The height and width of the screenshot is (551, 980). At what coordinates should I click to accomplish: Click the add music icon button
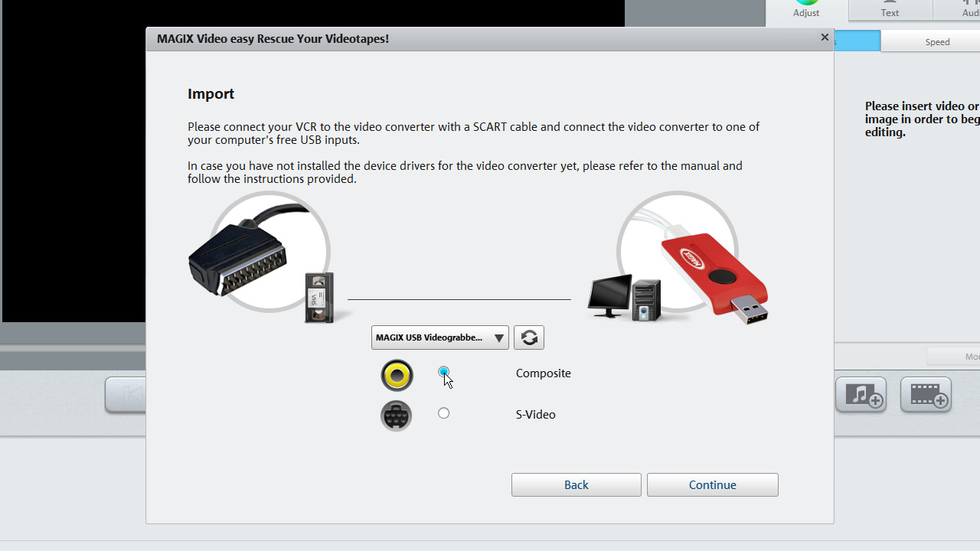861,395
